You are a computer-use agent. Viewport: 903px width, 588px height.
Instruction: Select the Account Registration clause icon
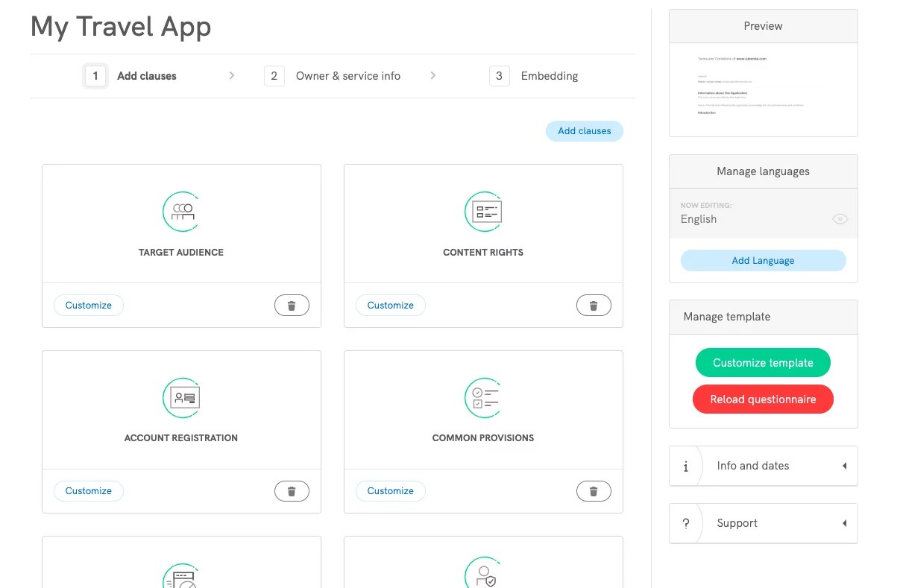(181, 397)
